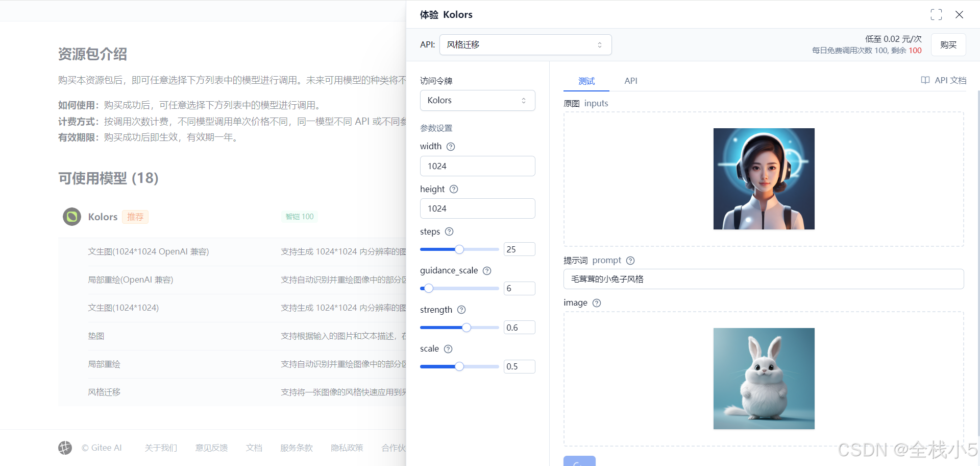Image resolution: width=980 pixels, height=466 pixels.
Task: Open the 隐私政策 footer link
Action: (x=347, y=448)
